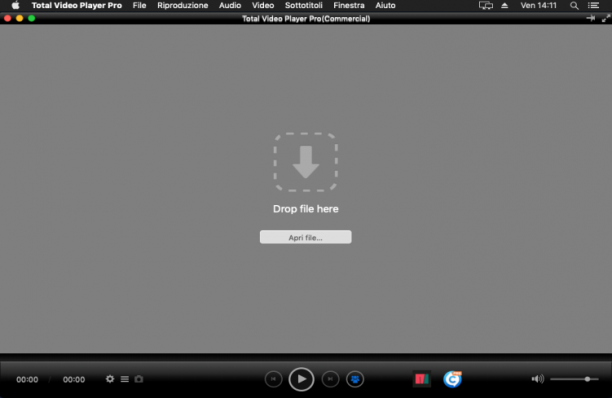Mute audio with the speaker icon
612x398 pixels.
click(x=537, y=379)
